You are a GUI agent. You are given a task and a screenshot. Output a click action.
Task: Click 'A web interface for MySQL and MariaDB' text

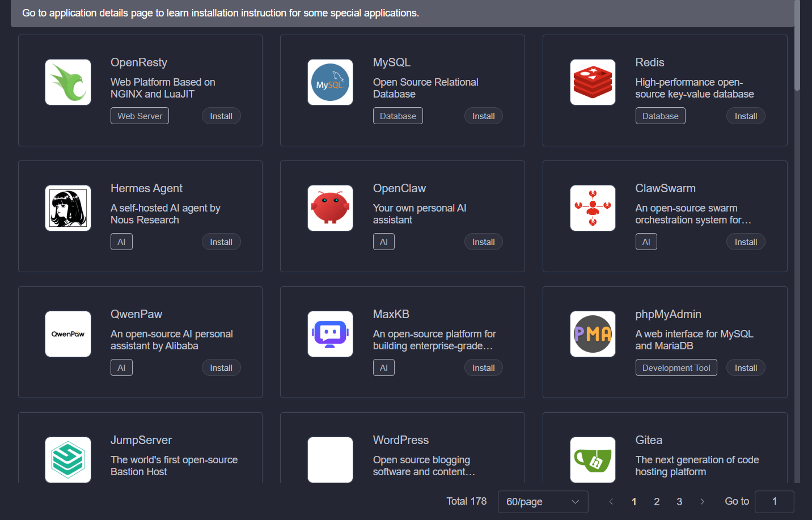click(694, 340)
